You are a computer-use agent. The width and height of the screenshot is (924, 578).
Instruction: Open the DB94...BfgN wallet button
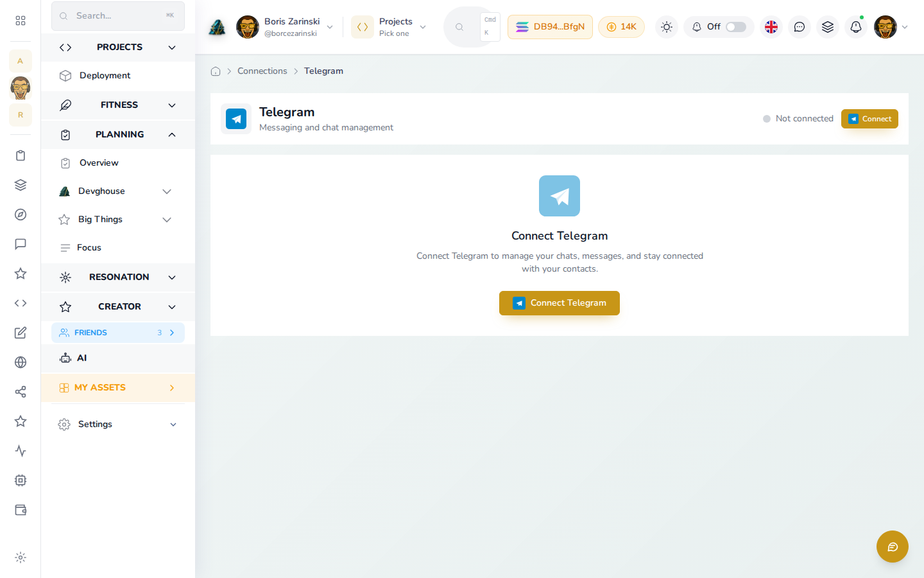point(550,27)
